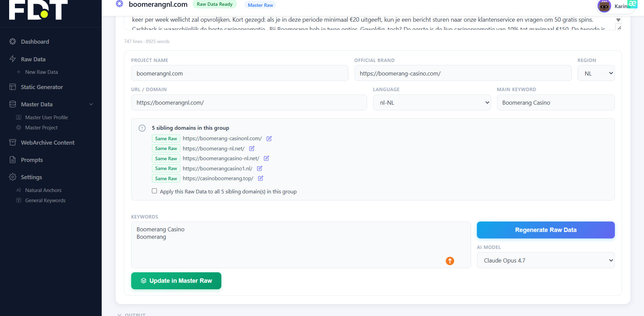Screen dimensions: 644x316
Task: Click the Main Keyword input field
Action: pyautogui.click(x=555, y=103)
